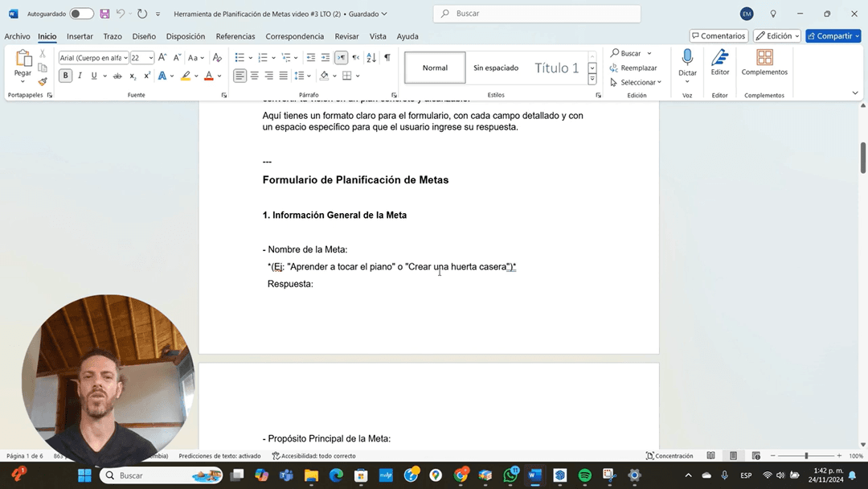Click the zoom slider in the status bar
Screen dimensions: 868x489
806,456
